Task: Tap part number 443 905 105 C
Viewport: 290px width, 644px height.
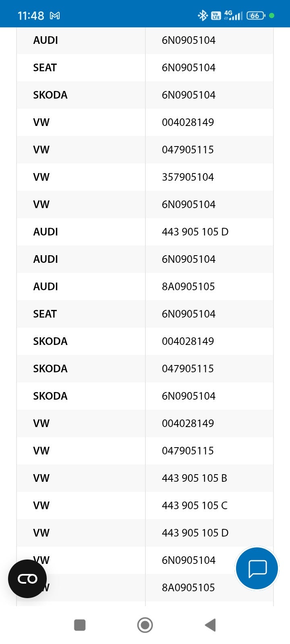Action: click(195, 506)
